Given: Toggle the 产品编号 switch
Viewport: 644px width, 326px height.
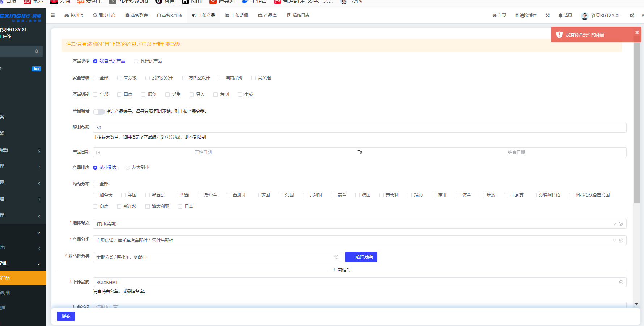Looking at the screenshot, I should tap(99, 112).
